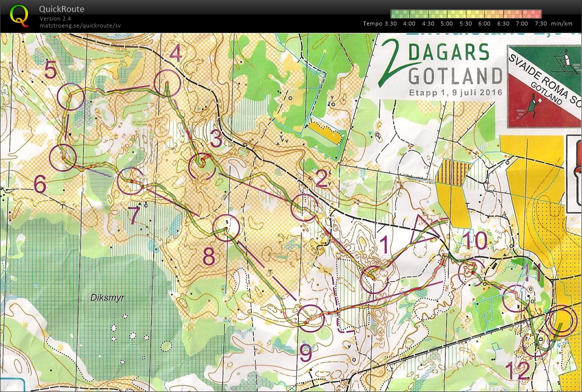Click the QuickRoute title text

(x=62, y=9)
